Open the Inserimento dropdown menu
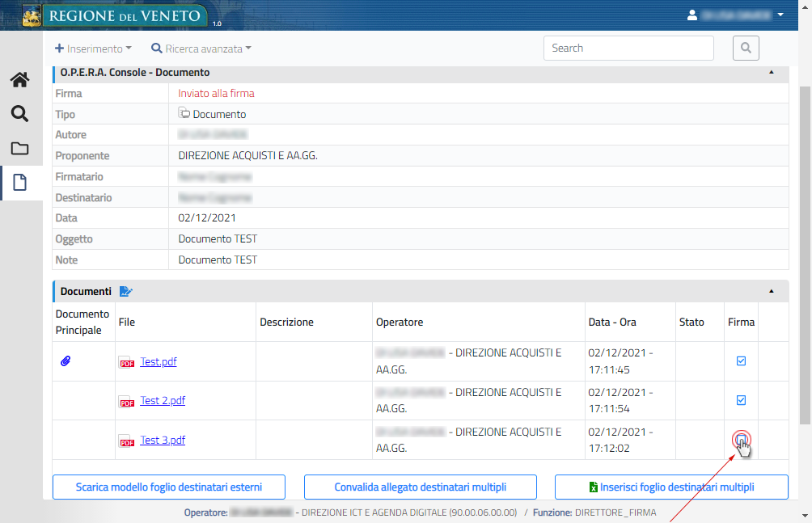This screenshot has width=812, height=523. 93,49
